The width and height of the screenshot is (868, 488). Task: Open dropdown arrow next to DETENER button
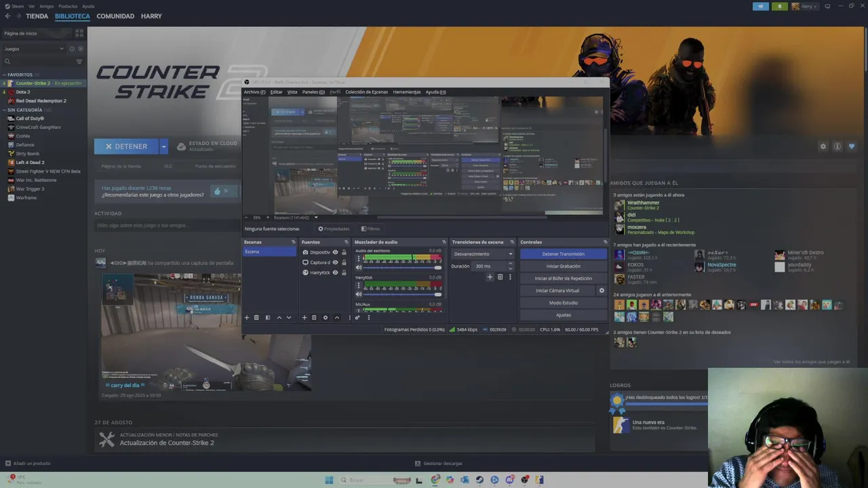pos(163,146)
